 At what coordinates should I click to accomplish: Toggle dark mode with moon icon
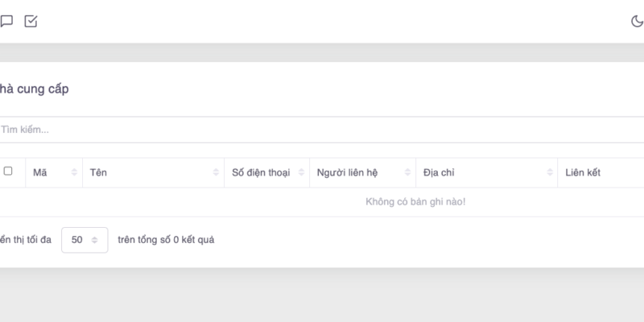tap(637, 22)
